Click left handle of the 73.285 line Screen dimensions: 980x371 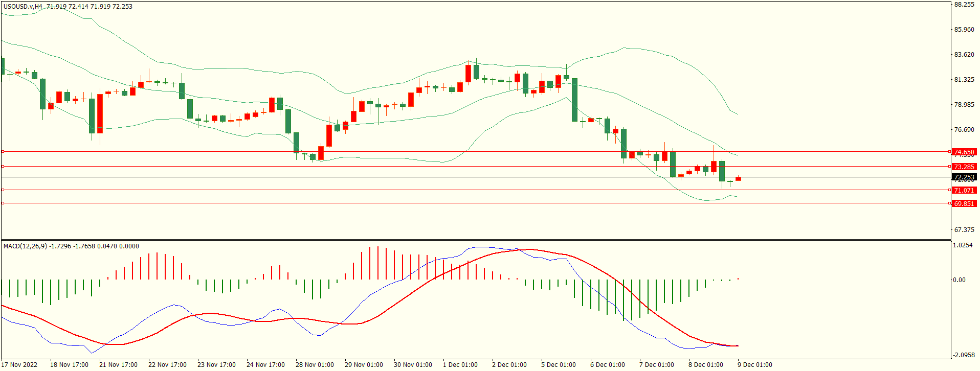tap(3, 167)
